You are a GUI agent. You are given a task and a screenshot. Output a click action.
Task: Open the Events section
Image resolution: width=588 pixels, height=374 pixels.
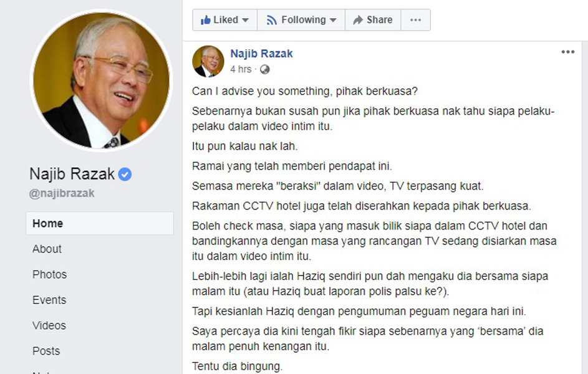49,300
